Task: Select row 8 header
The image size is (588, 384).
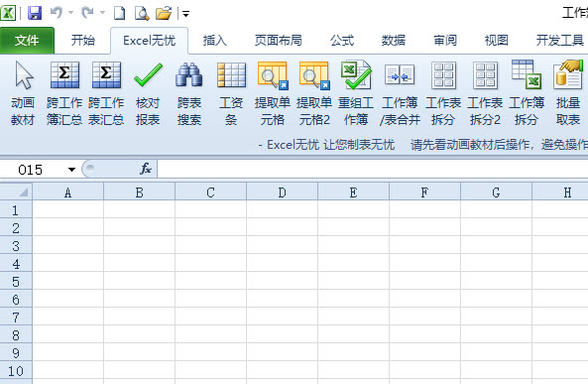Action: click(16, 334)
